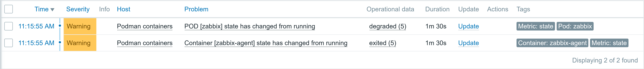Sort problems by Host column header
This screenshot has width=644, height=69.
click(124, 9)
